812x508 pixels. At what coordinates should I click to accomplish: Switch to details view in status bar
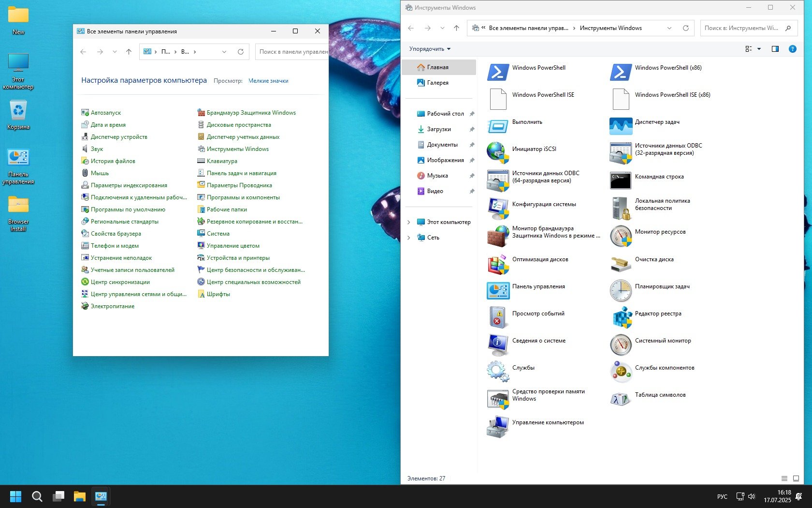click(x=784, y=478)
